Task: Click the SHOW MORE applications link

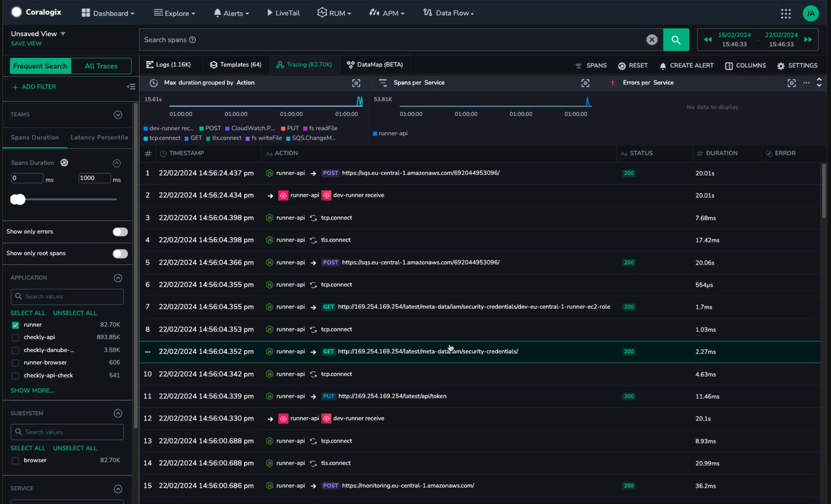Action: 32,390
